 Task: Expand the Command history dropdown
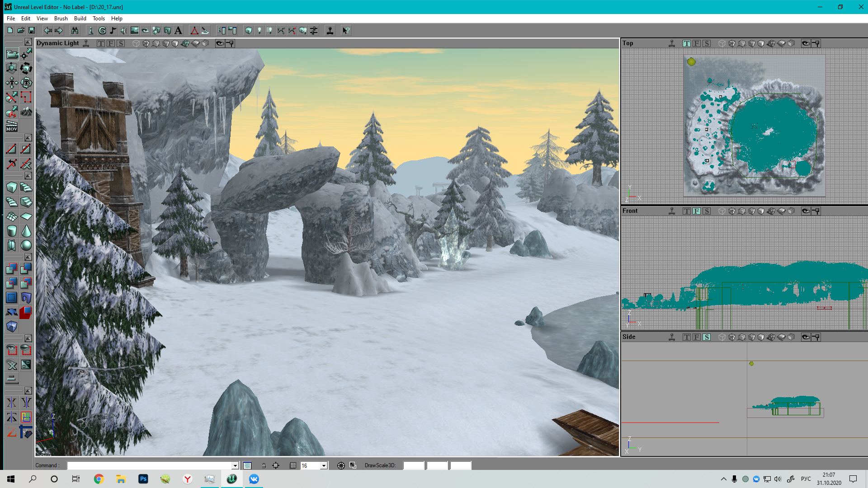[x=235, y=465]
